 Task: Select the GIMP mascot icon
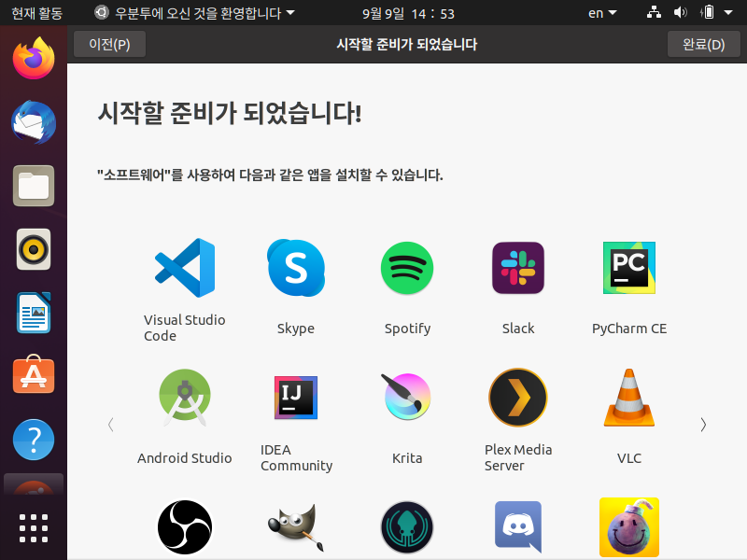pos(296,527)
